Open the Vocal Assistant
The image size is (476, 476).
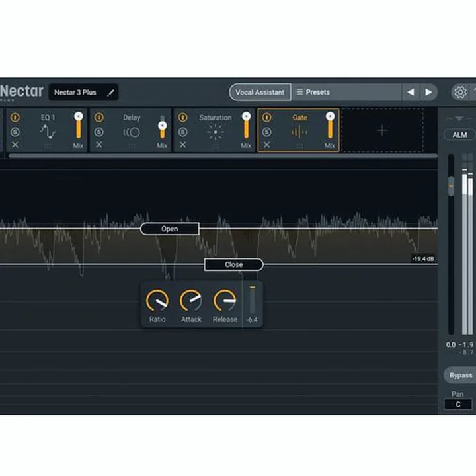[260, 92]
